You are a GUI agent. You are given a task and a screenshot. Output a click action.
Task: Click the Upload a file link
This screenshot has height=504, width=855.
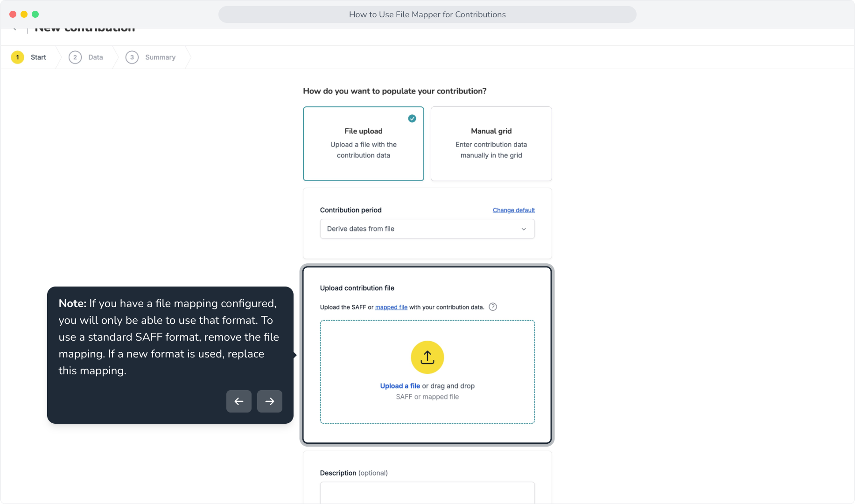[400, 386]
